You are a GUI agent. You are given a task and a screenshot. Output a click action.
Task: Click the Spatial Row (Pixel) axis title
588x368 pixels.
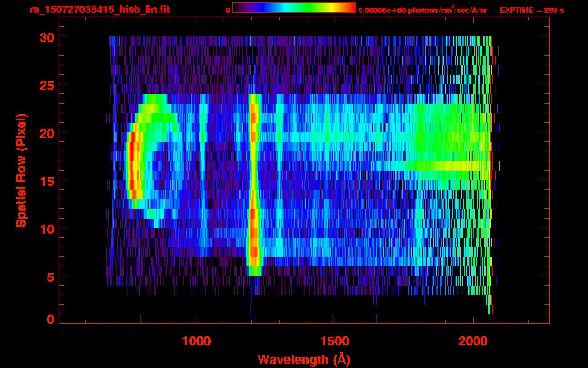click(21, 171)
